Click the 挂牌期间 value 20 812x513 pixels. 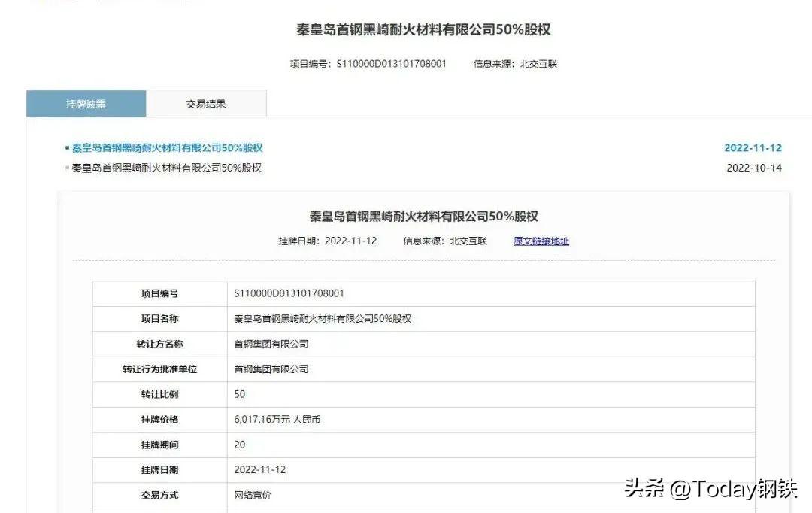point(239,445)
